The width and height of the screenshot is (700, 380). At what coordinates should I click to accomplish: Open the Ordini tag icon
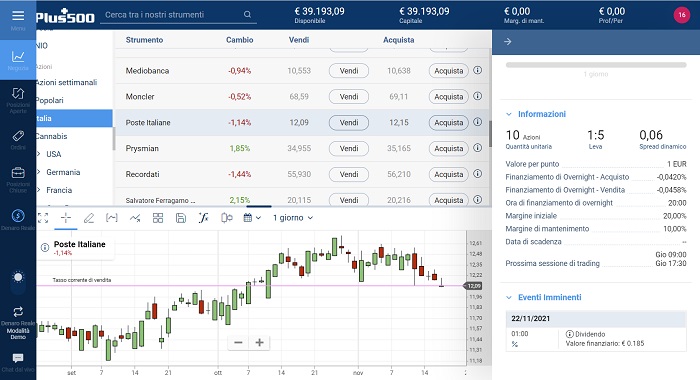tap(18, 136)
